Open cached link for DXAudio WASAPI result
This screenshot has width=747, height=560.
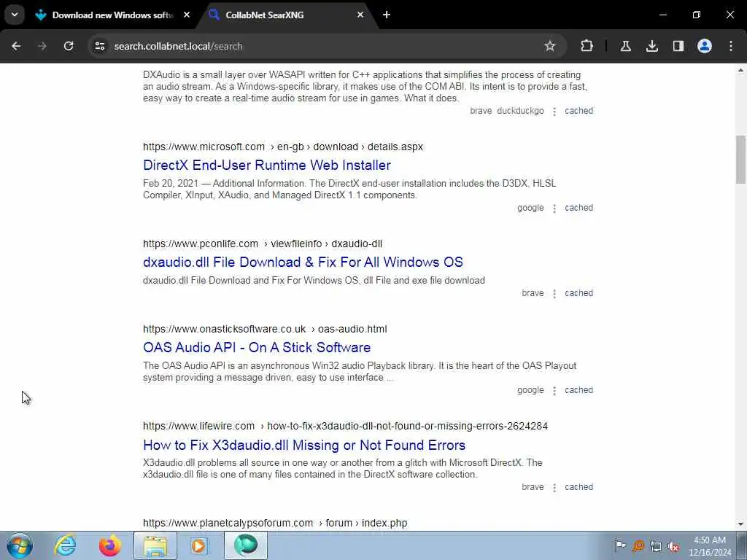(578, 111)
